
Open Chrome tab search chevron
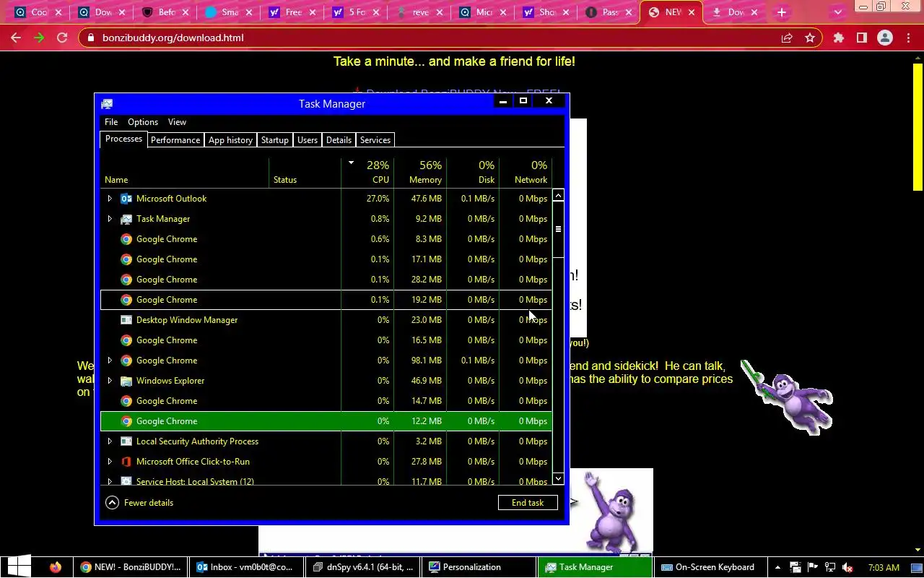click(838, 12)
